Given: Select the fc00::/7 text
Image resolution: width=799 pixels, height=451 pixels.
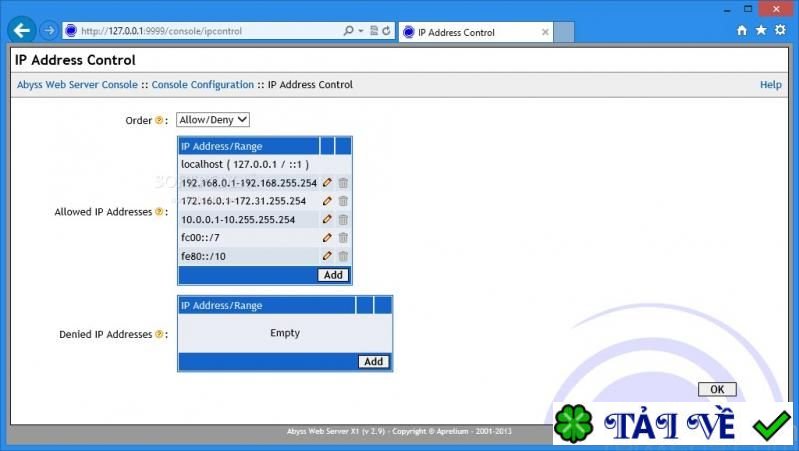Looking at the screenshot, I should (200, 237).
